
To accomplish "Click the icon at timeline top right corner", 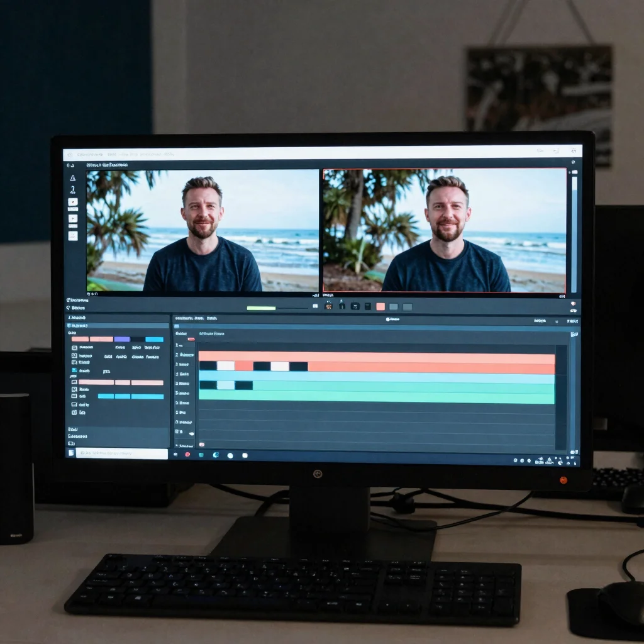I will coord(574,335).
